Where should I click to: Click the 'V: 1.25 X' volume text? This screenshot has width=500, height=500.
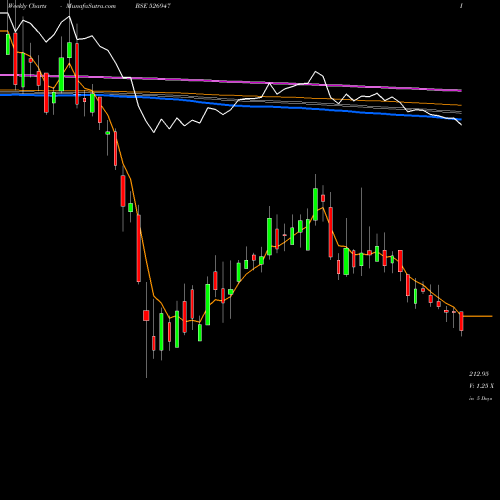point(482,386)
